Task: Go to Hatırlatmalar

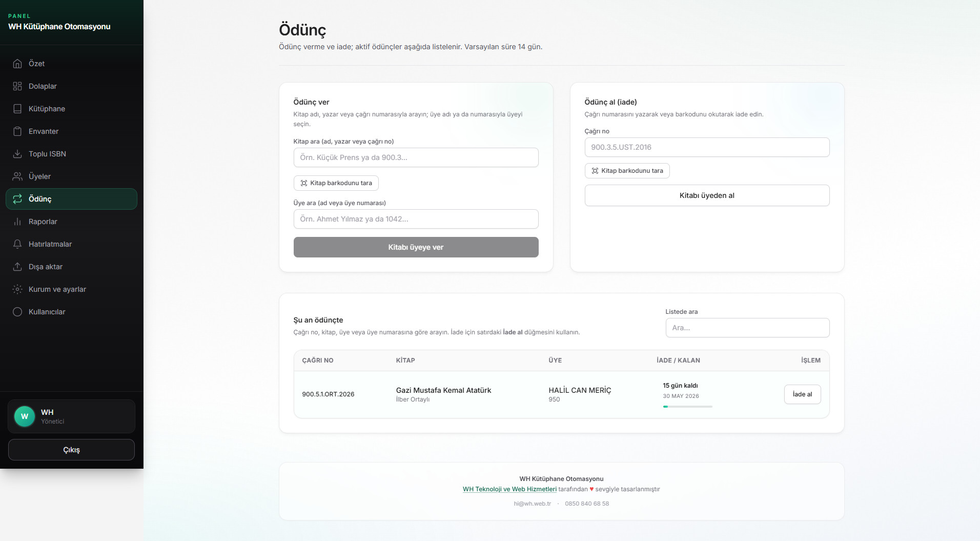Action: tap(71, 244)
